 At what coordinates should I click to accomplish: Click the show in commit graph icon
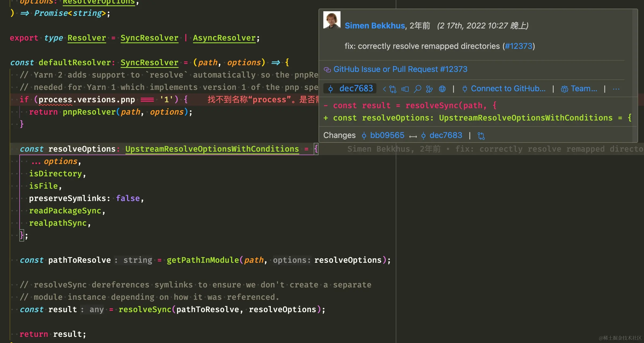coord(430,89)
